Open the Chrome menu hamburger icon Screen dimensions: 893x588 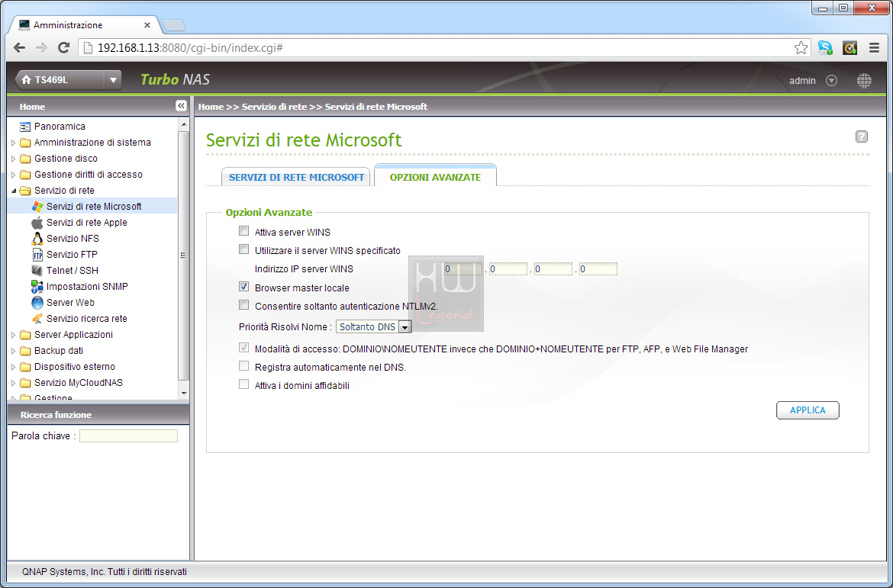point(874,48)
